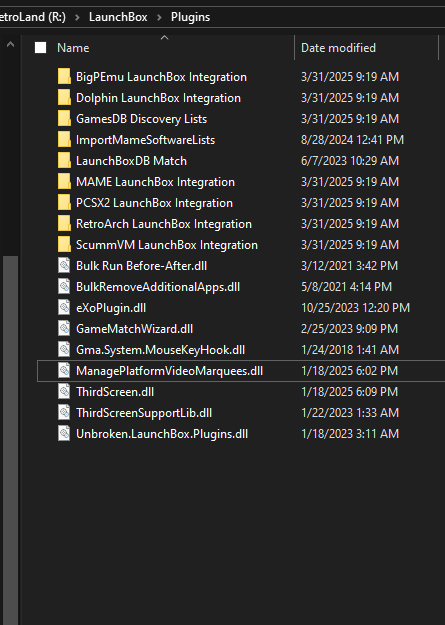445x625 pixels.
Task: Select the LaunchBoxDB Match folder name
Action: (x=131, y=161)
